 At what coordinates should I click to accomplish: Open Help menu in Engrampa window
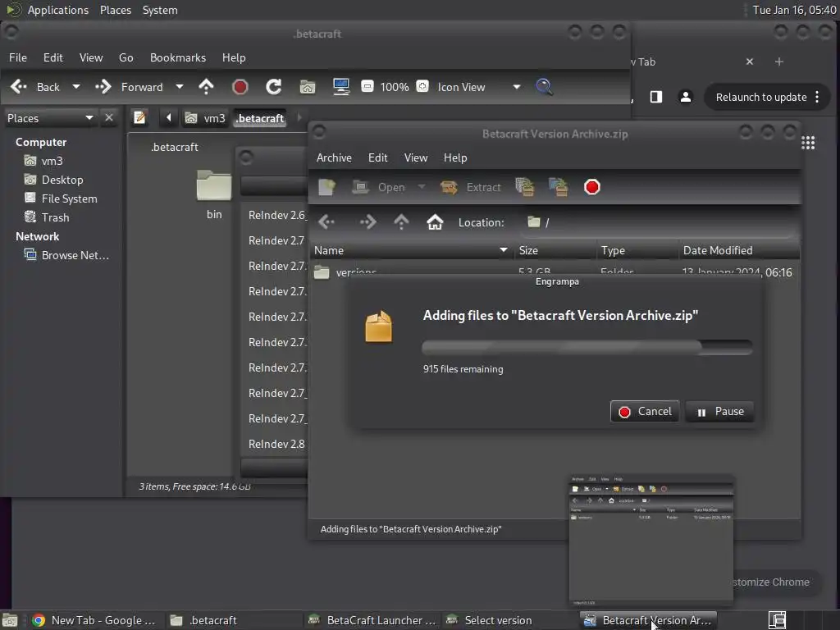(455, 157)
